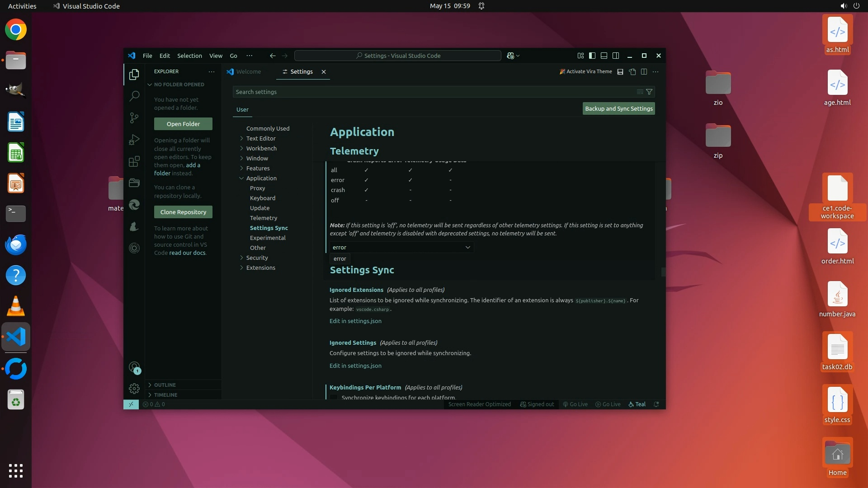
Task: Expand the Text Editor settings category
Action: (x=261, y=138)
